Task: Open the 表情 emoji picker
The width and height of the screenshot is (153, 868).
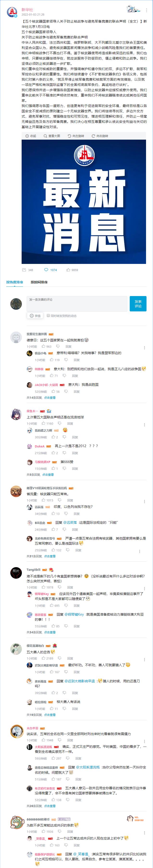Action: coord(35,316)
